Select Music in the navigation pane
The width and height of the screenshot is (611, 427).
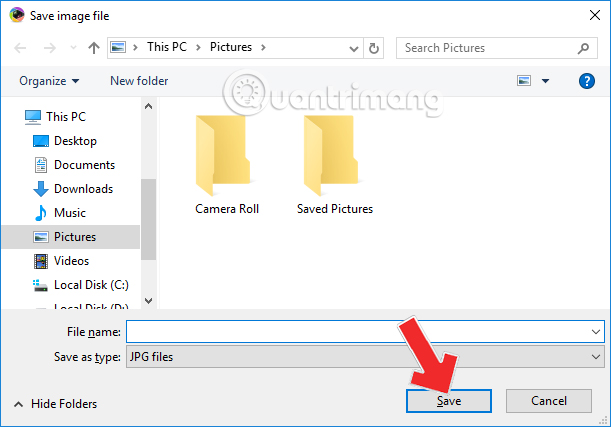69,213
